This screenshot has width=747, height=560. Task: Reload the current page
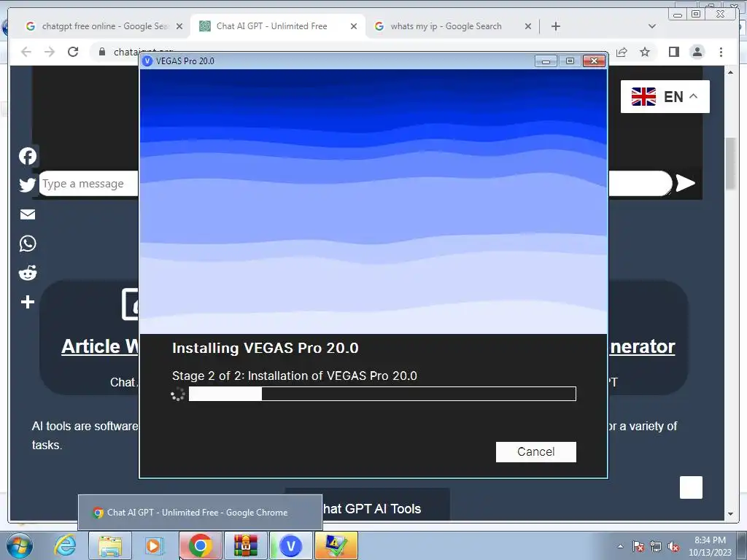[x=73, y=52]
